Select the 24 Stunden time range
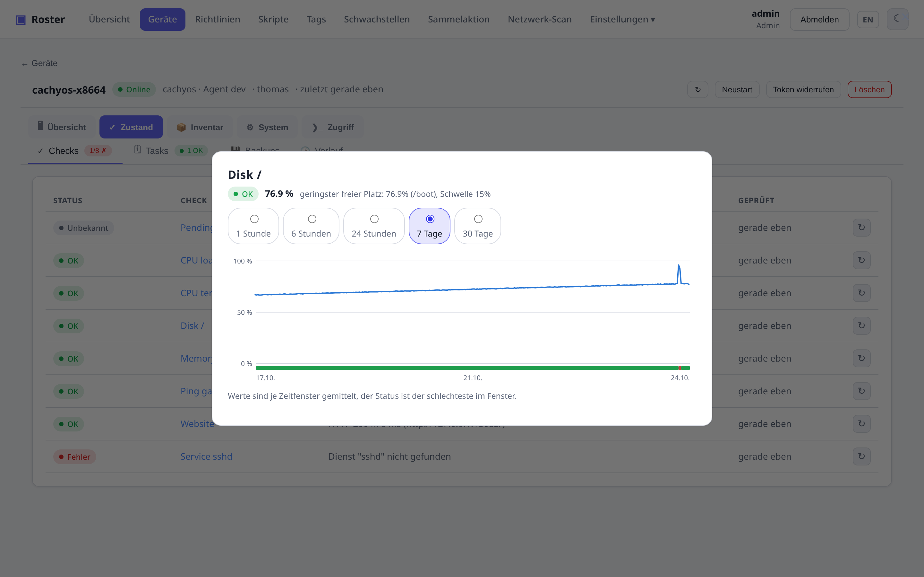The image size is (924, 577). point(374,226)
